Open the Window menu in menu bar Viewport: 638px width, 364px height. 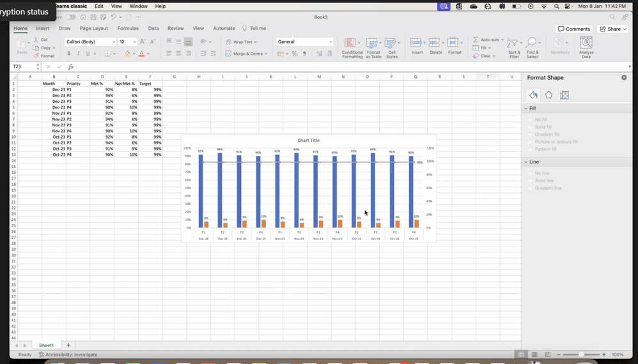pyautogui.click(x=138, y=6)
